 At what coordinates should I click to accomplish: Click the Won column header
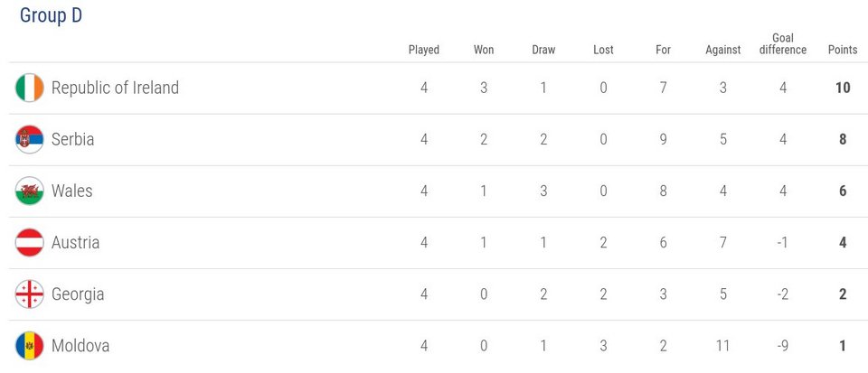pyautogui.click(x=483, y=50)
